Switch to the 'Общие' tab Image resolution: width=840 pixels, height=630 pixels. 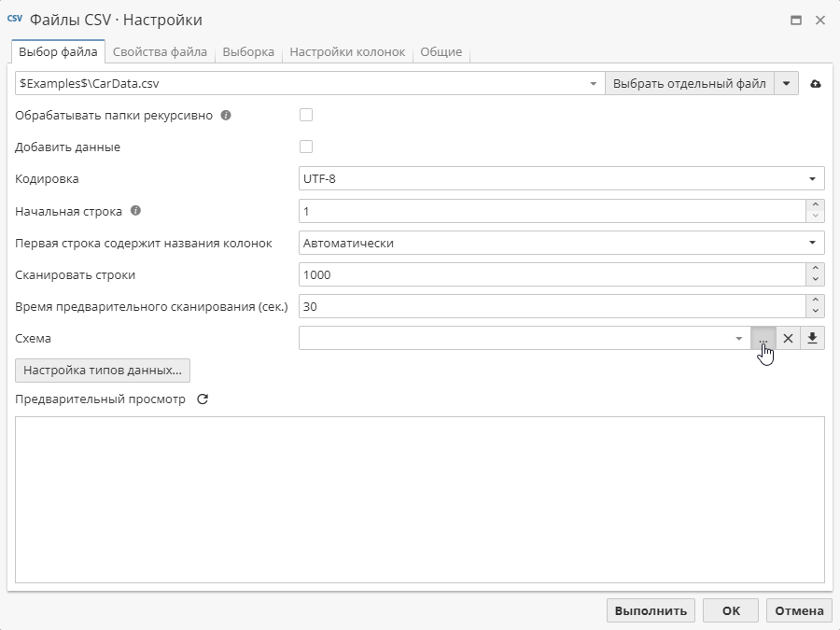point(441,52)
